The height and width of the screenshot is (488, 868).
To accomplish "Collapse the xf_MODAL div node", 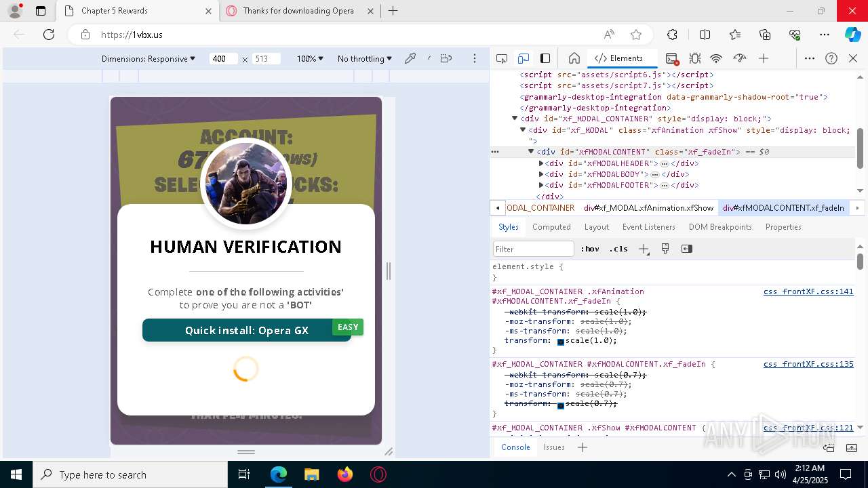I will 523,129.
